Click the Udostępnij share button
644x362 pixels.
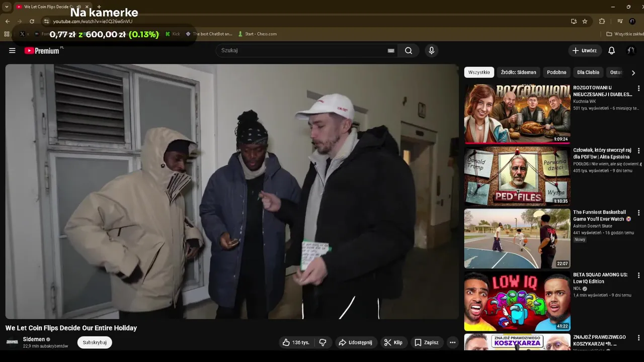coord(356,342)
